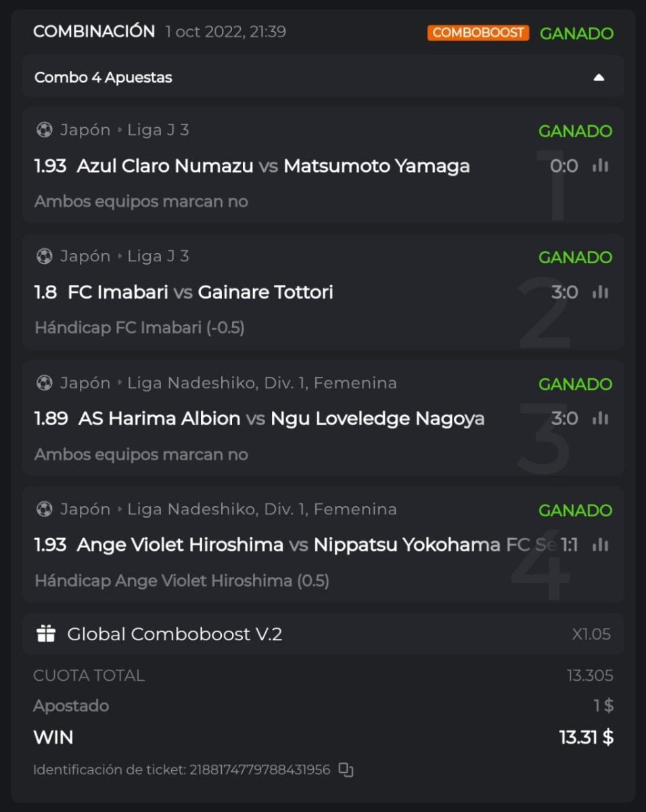Open stats icon for Azul Claro Numazu match

pos(600,166)
